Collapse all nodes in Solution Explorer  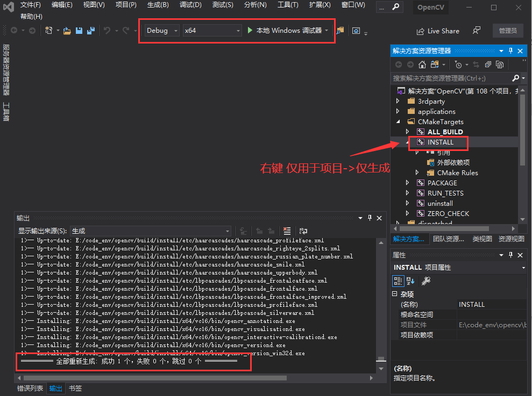coord(488,64)
